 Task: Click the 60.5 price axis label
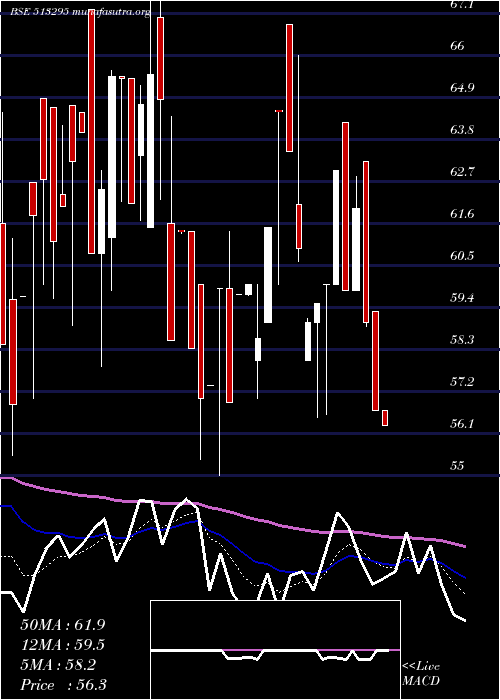[x=462, y=255]
